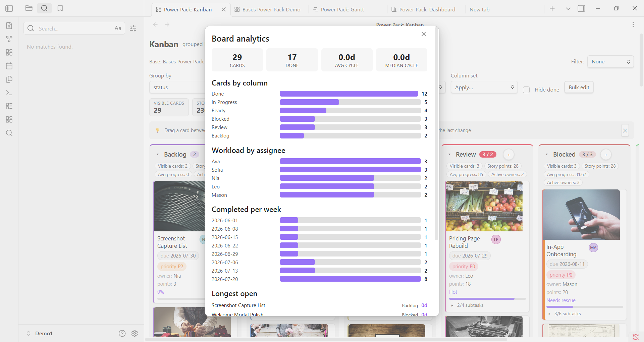Close the Power Pack: Kanban tab
Viewport: 644px width, 342px height.
coord(224,9)
